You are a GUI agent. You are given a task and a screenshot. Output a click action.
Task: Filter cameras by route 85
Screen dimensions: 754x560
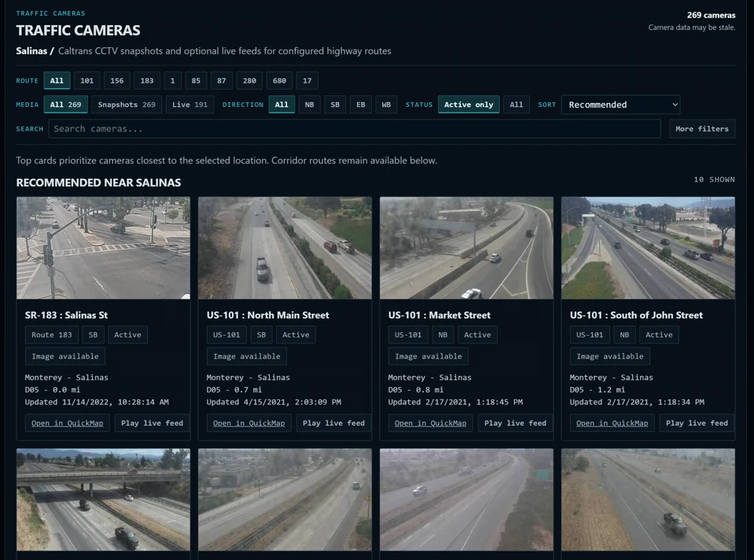click(196, 80)
